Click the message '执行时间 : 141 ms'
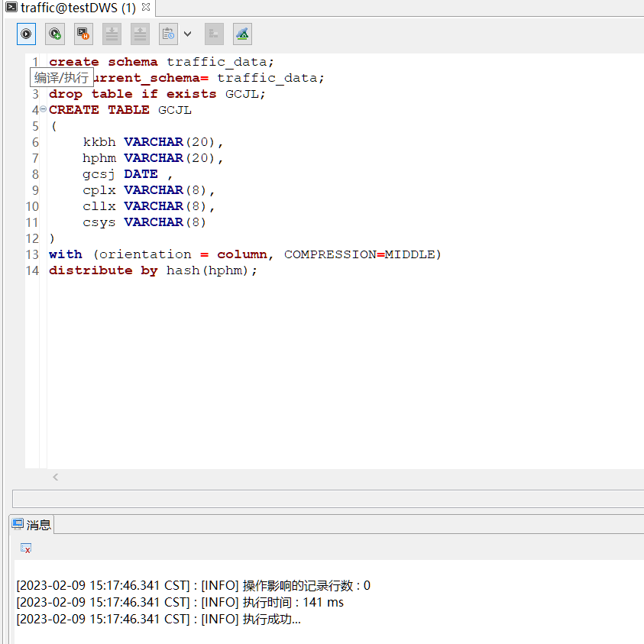The image size is (644, 644). click(x=293, y=602)
